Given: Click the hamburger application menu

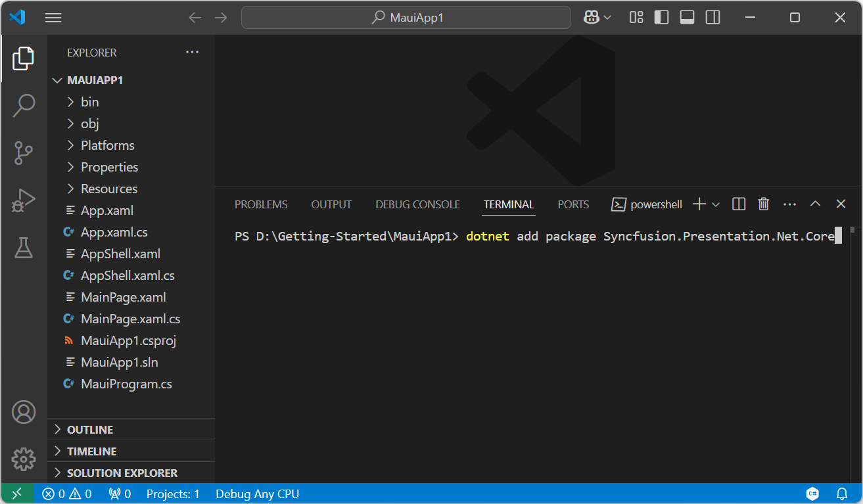Looking at the screenshot, I should [x=53, y=18].
